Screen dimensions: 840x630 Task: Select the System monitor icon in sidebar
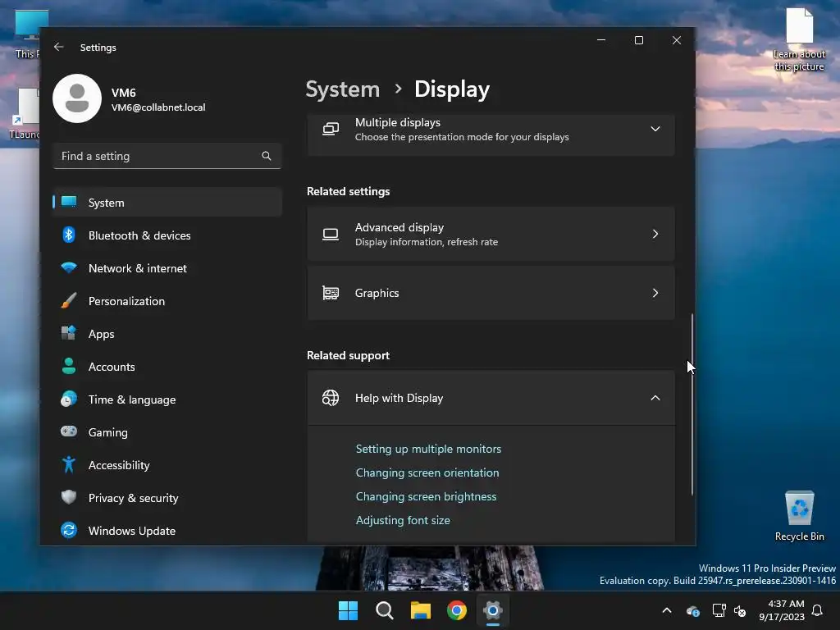tap(69, 202)
